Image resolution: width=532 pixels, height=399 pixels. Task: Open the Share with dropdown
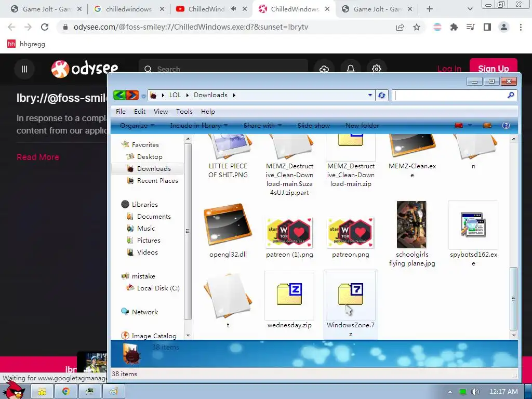click(x=262, y=126)
